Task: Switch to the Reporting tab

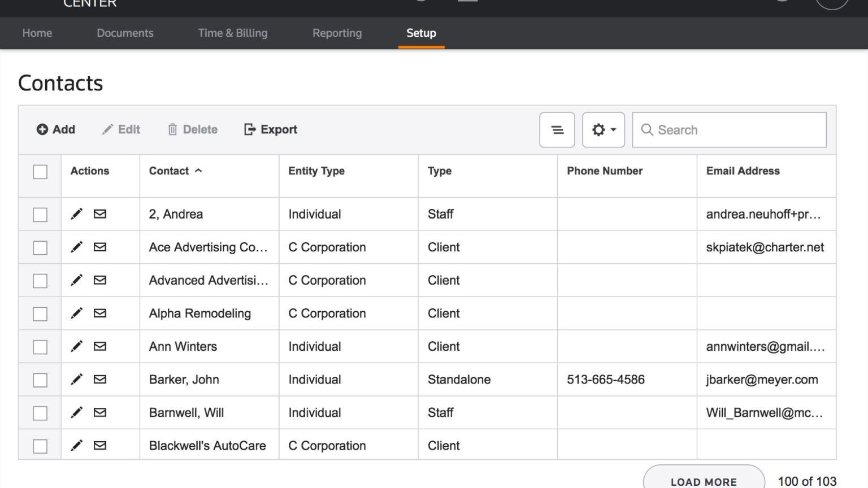Action: coord(337,33)
